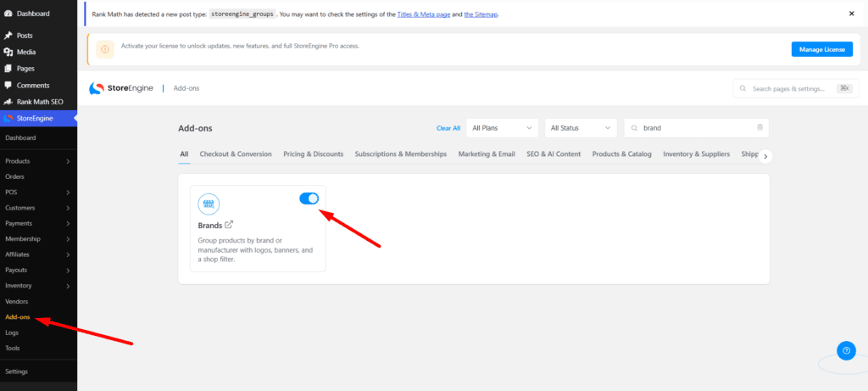The height and width of the screenshot is (391, 868).
Task: Click the help question mark button
Action: click(846, 350)
